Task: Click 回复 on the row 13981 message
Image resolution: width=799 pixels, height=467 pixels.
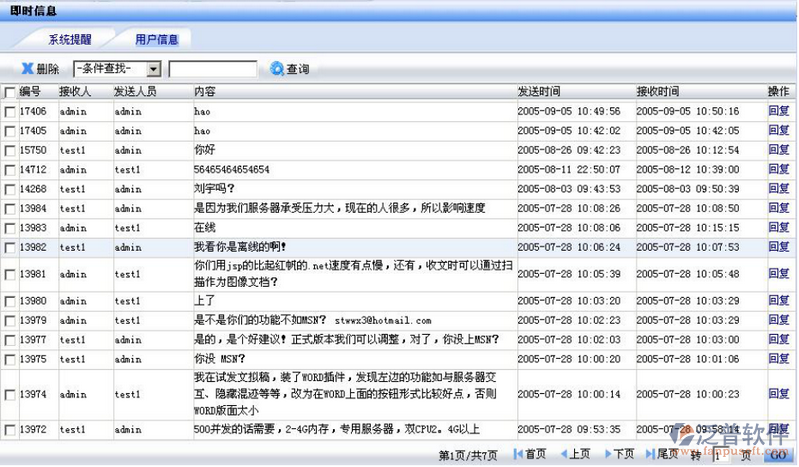Action: (778, 274)
